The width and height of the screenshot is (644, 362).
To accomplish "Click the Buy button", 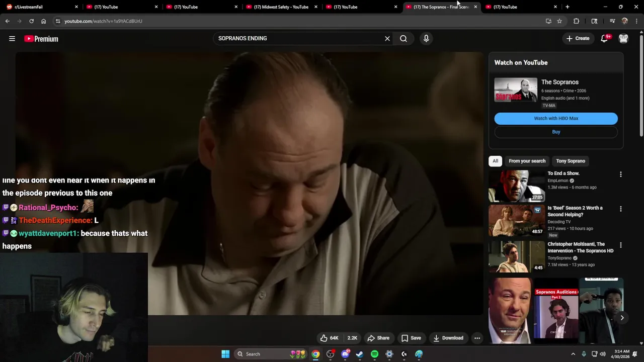I will point(556,132).
